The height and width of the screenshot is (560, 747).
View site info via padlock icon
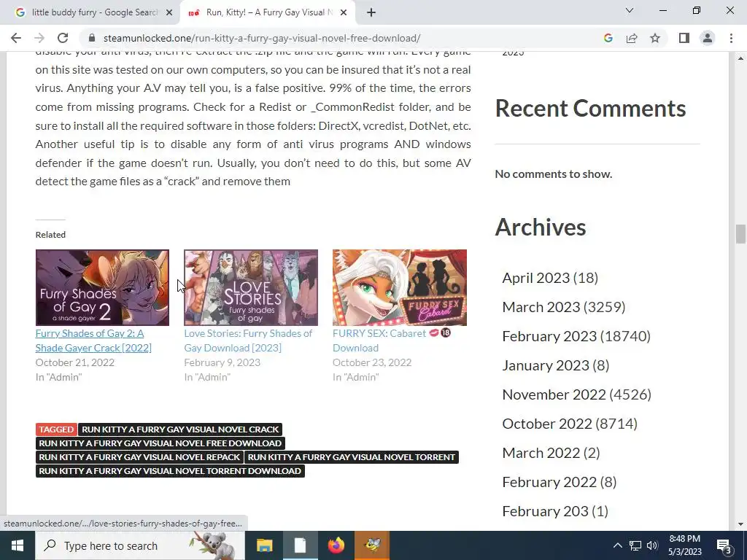(x=92, y=38)
